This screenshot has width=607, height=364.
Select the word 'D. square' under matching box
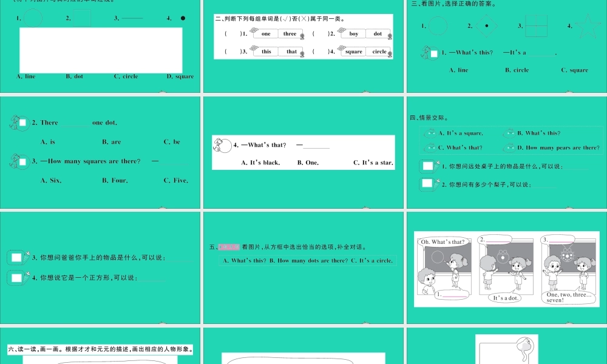click(x=180, y=76)
